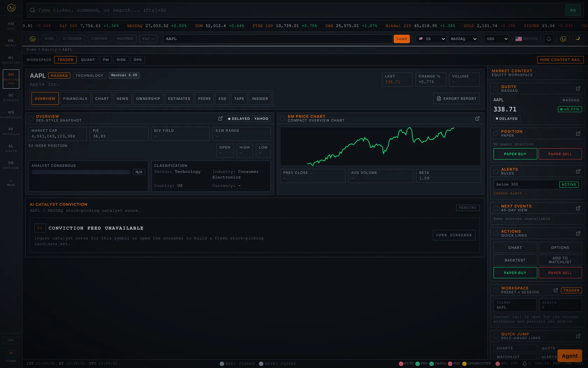
Task: Click the Export Report button
Action: (456, 99)
